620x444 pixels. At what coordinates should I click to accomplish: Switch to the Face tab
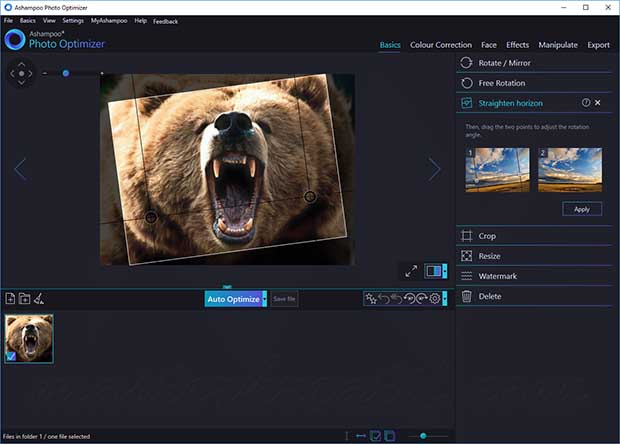(489, 45)
